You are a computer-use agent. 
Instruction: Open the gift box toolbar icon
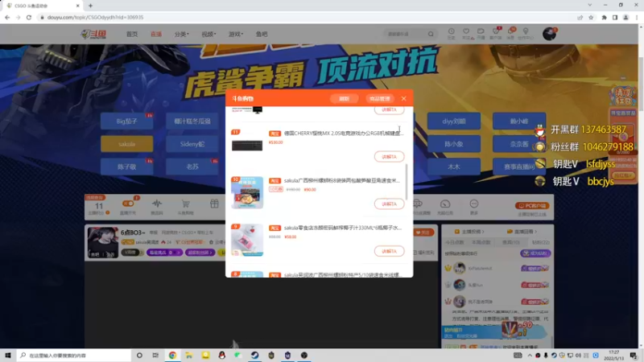click(x=214, y=204)
